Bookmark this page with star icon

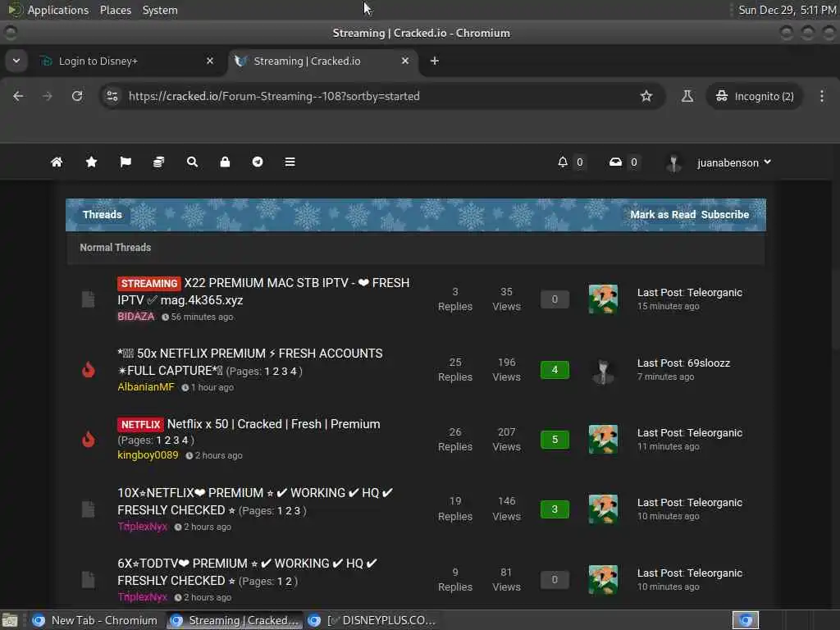pyautogui.click(x=646, y=96)
